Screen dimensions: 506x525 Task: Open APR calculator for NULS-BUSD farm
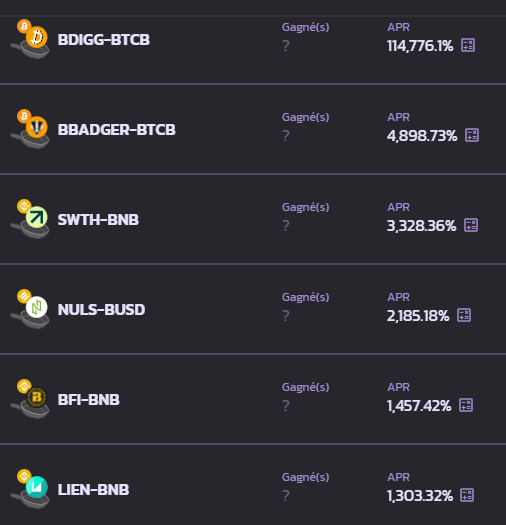[x=464, y=315]
